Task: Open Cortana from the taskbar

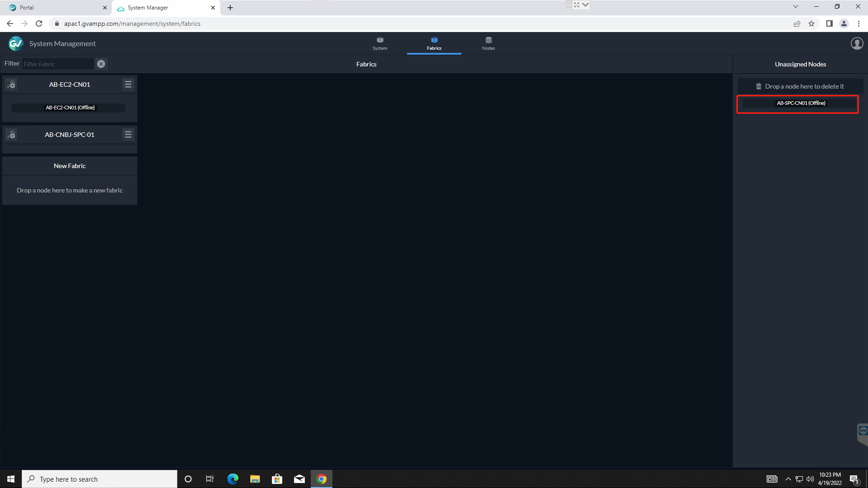Action: point(188,479)
